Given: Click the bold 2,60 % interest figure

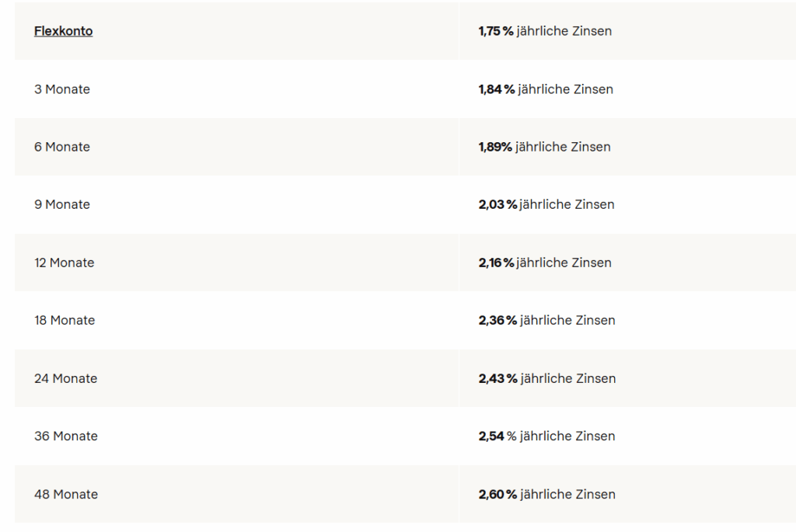Looking at the screenshot, I should 497,494.
